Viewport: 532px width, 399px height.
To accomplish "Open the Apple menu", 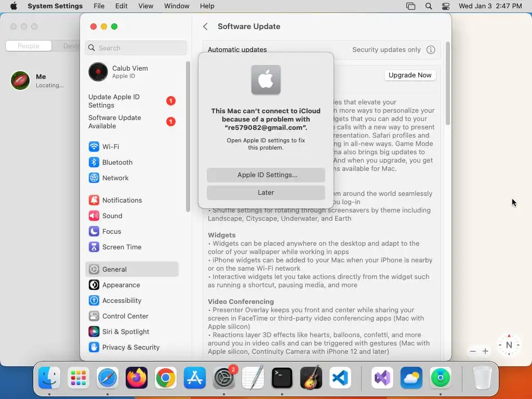I will 14,6.
